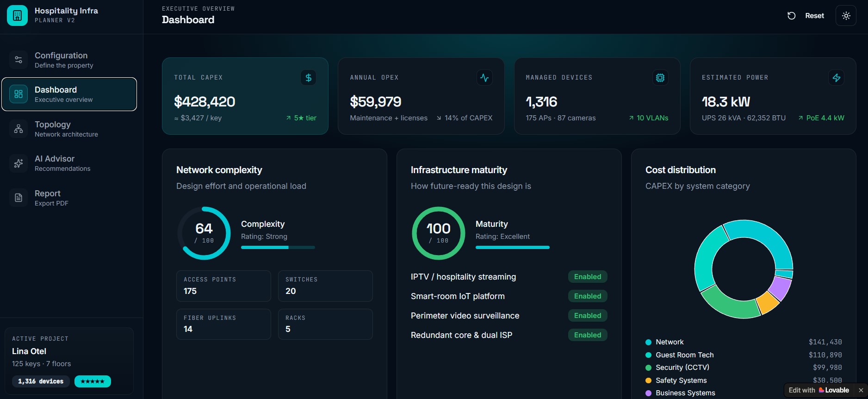The height and width of the screenshot is (399, 868).
Task: Click the Network teal legend swatch
Action: click(648, 342)
